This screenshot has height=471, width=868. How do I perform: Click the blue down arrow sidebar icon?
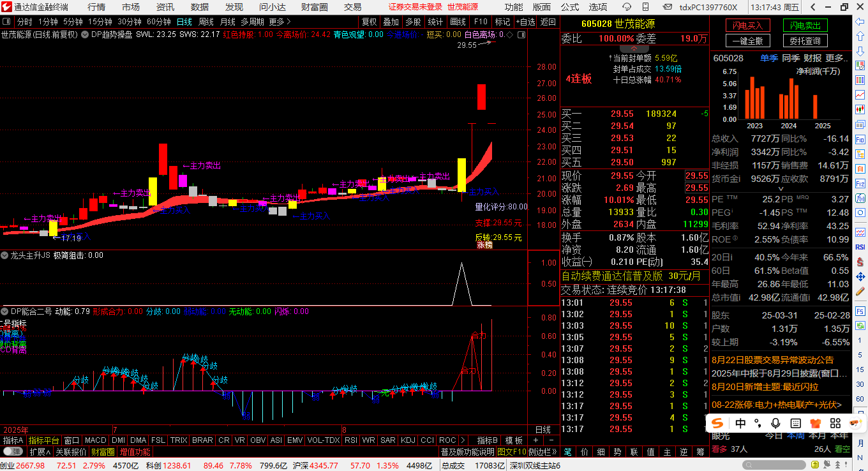click(860, 51)
